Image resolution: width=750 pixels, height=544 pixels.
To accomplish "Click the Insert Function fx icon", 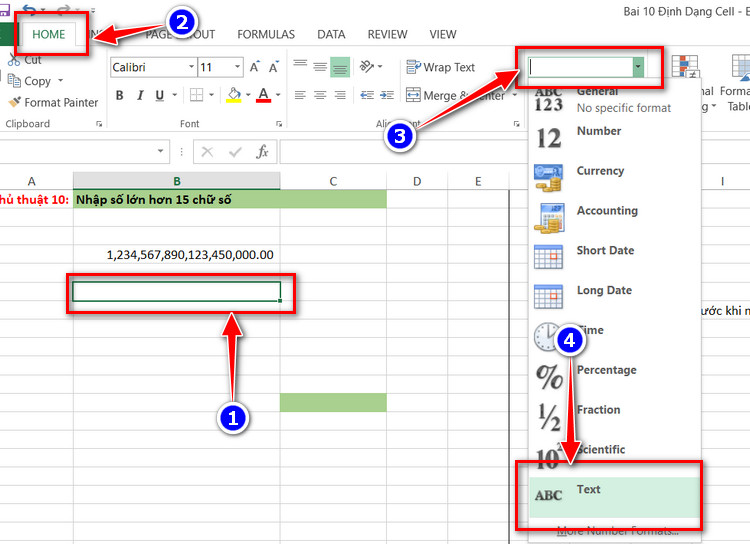I will coord(262,152).
